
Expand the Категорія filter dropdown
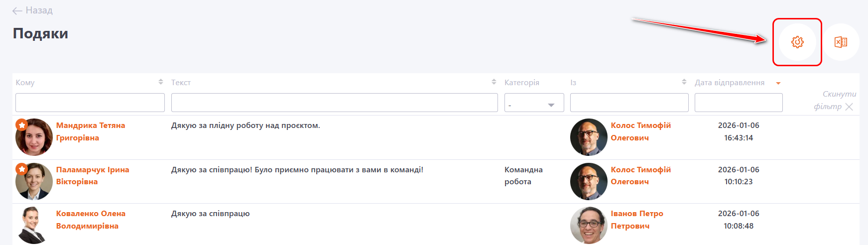534,103
